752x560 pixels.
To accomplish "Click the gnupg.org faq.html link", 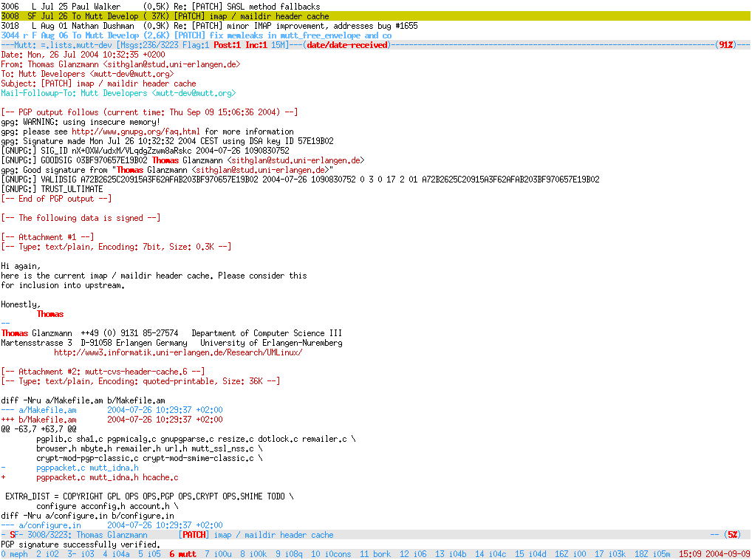I will point(136,132).
